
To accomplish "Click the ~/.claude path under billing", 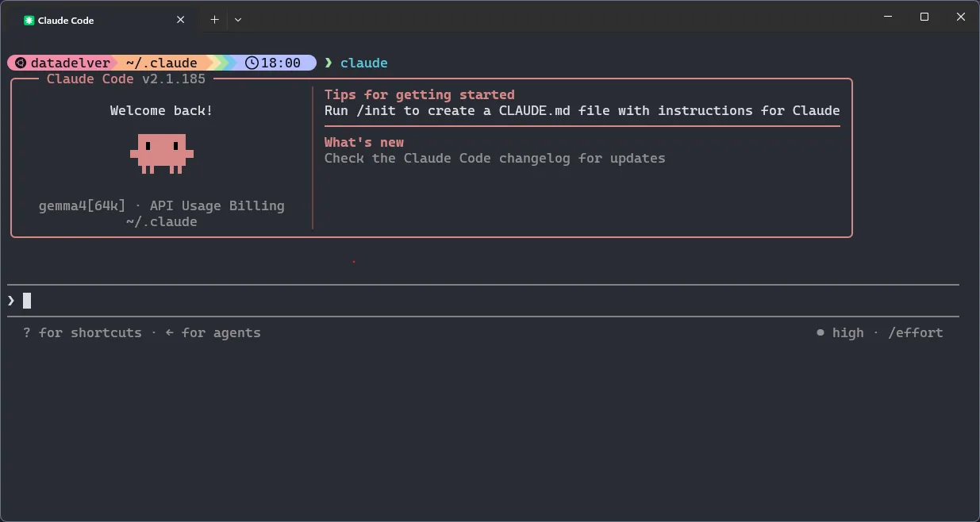I will 162,221.
